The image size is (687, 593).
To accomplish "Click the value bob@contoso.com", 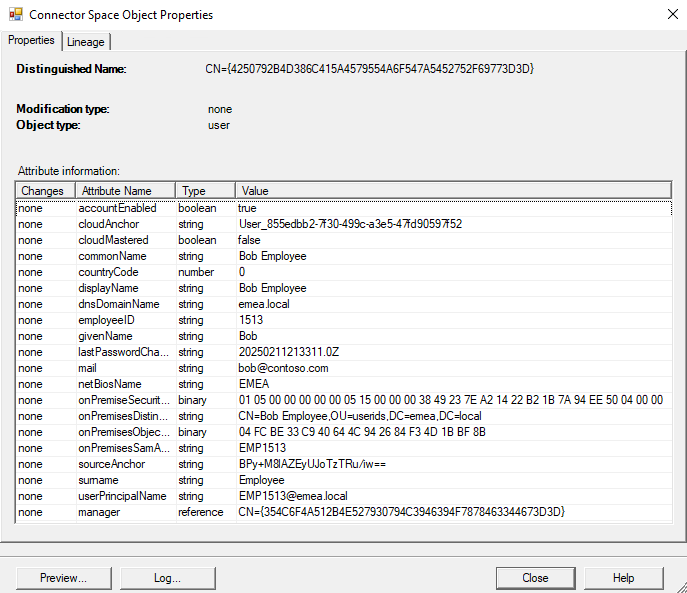I will pos(283,368).
